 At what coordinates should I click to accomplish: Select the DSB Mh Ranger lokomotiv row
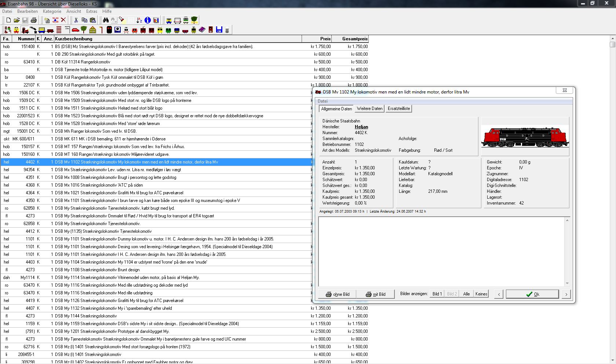[156, 131]
